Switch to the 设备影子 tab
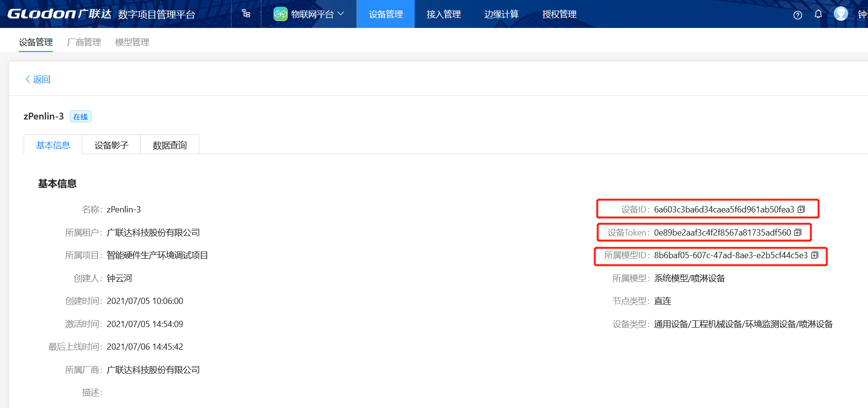The width and height of the screenshot is (868, 408). [x=111, y=145]
